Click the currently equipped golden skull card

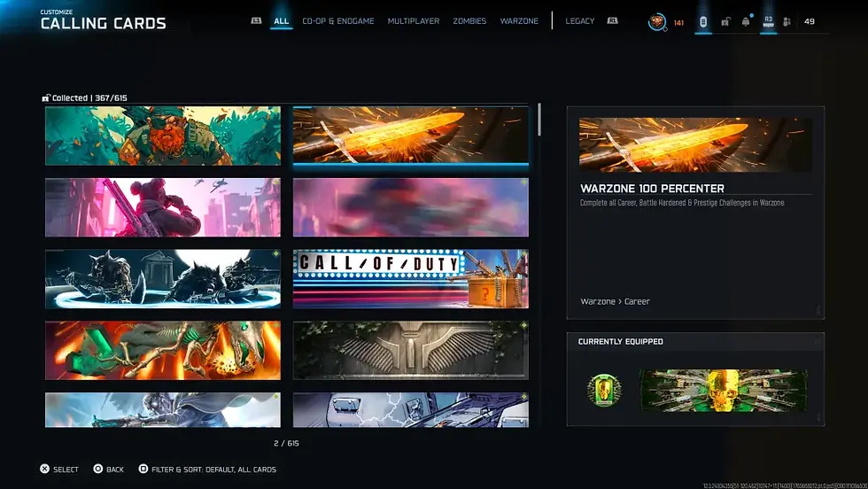[x=724, y=391]
